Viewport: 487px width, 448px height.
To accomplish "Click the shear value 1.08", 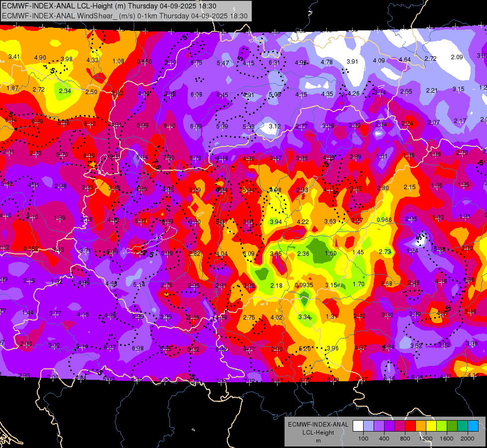I will pos(118,61).
